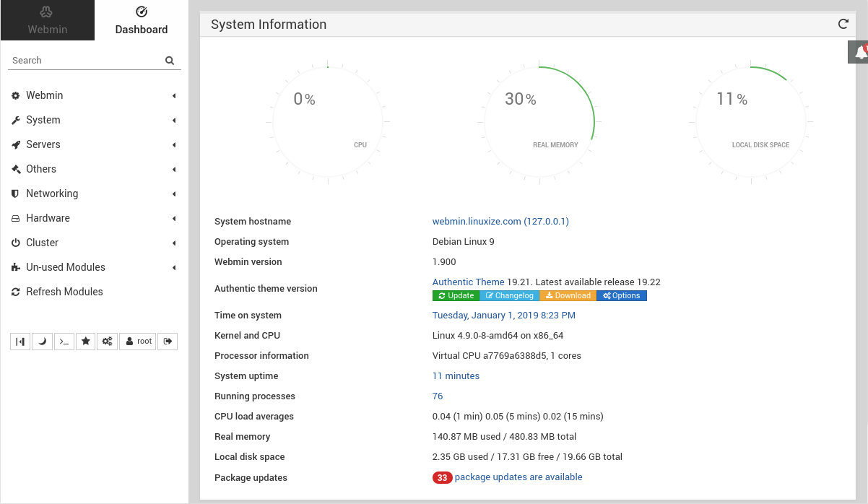Viewport: 868px width, 504px height.
Task: Click the Real Memory gauge
Action: [x=539, y=122]
